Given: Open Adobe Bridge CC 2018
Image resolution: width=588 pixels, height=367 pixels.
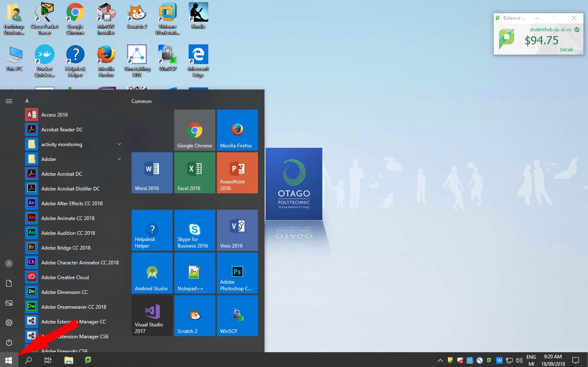Looking at the screenshot, I should [x=74, y=248].
